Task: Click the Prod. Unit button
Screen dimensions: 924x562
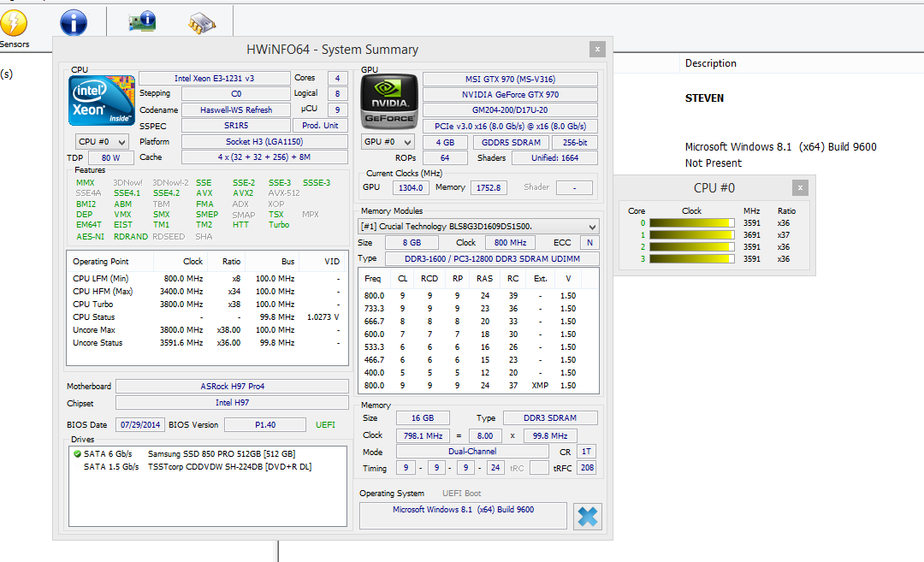Action: click(x=320, y=126)
